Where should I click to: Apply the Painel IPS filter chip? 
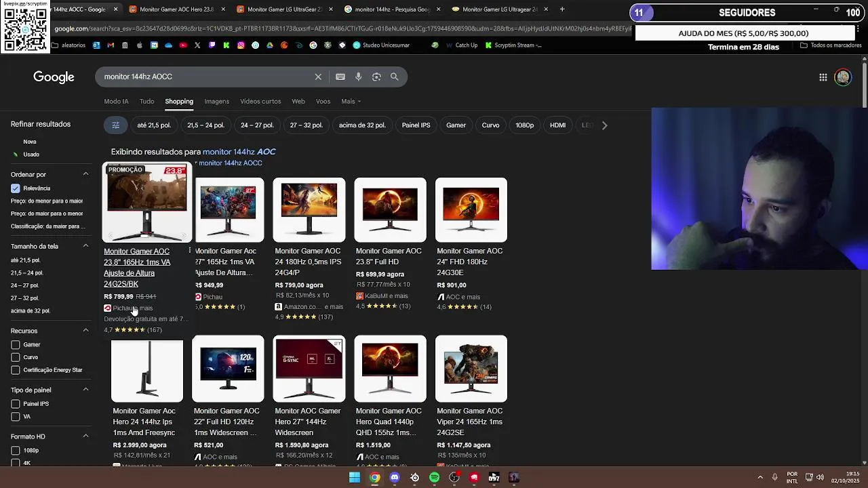click(416, 125)
